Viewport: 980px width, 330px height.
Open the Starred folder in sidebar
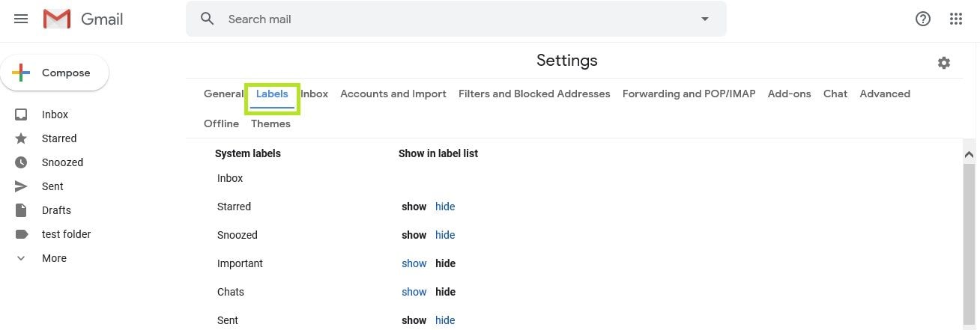[58, 138]
